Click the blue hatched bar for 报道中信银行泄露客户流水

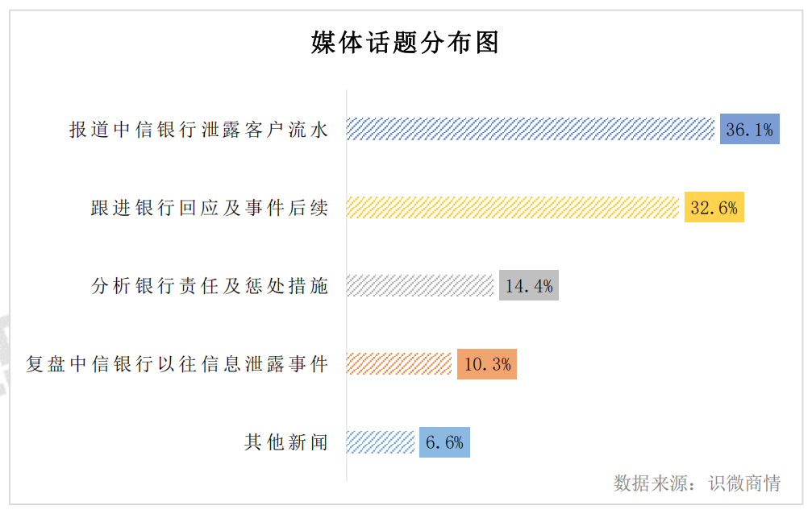(531, 129)
